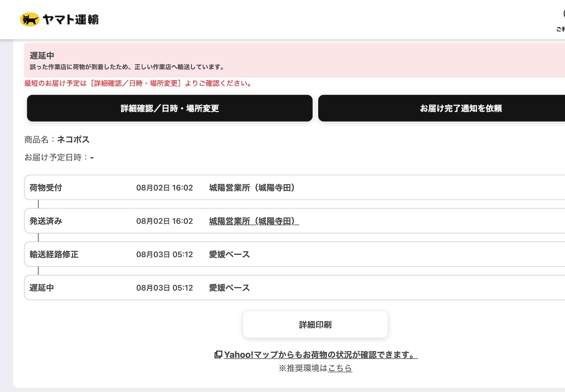Open the ヤマト運輸 wordmark home link
565x392 pixels.
point(71,20)
